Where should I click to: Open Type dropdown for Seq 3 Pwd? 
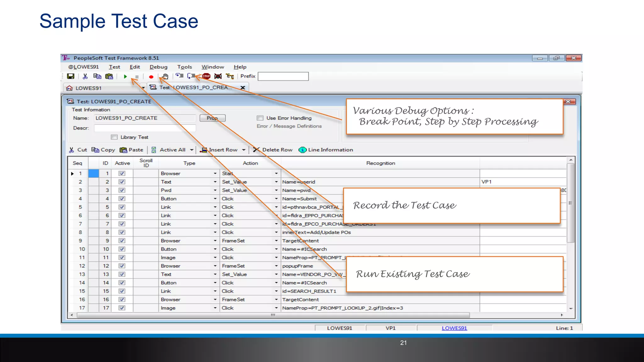(215, 190)
